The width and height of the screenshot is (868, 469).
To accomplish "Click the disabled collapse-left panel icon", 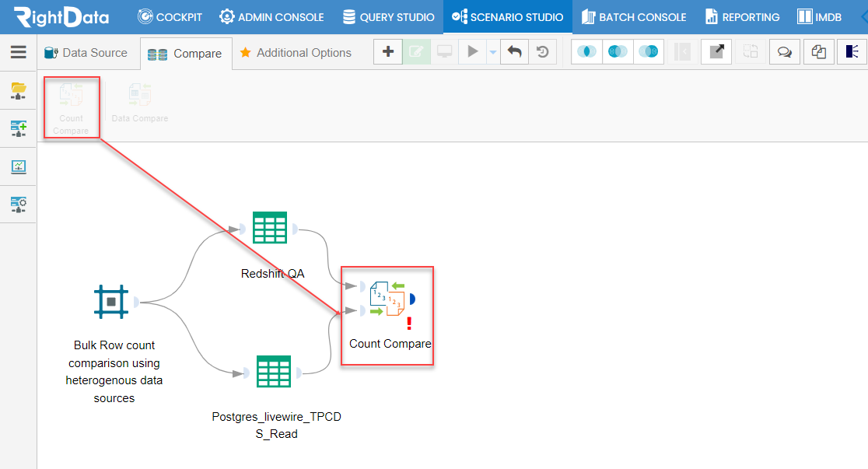I will click(683, 52).
